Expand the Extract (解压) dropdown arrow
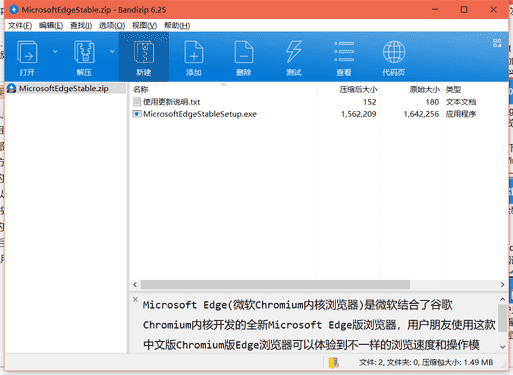 112,51
